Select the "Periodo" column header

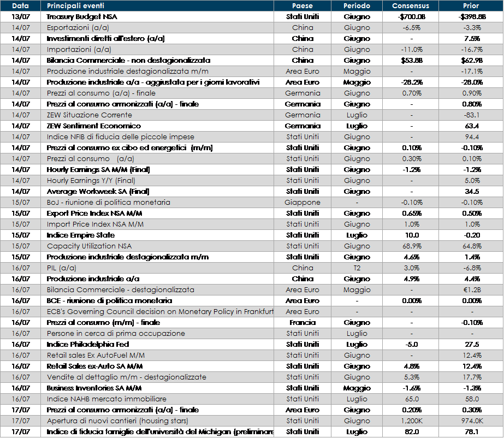357,6
